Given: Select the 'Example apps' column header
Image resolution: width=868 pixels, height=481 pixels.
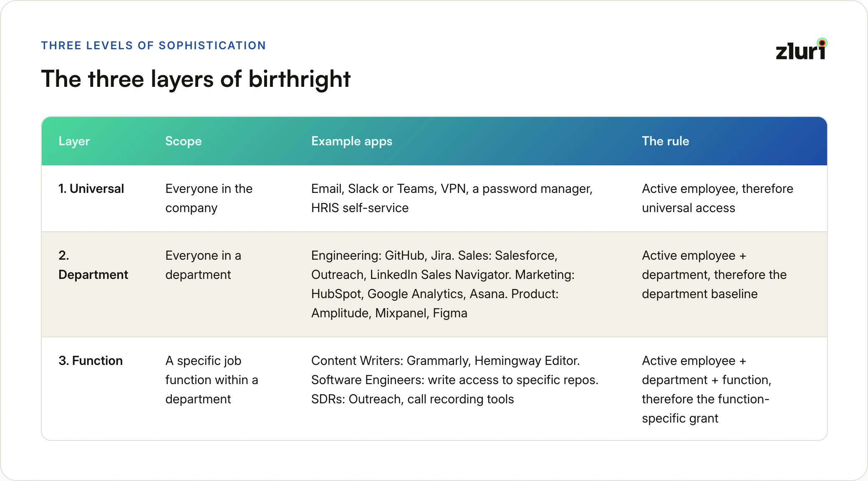Looking at the screenshot, I should (352, 141).
